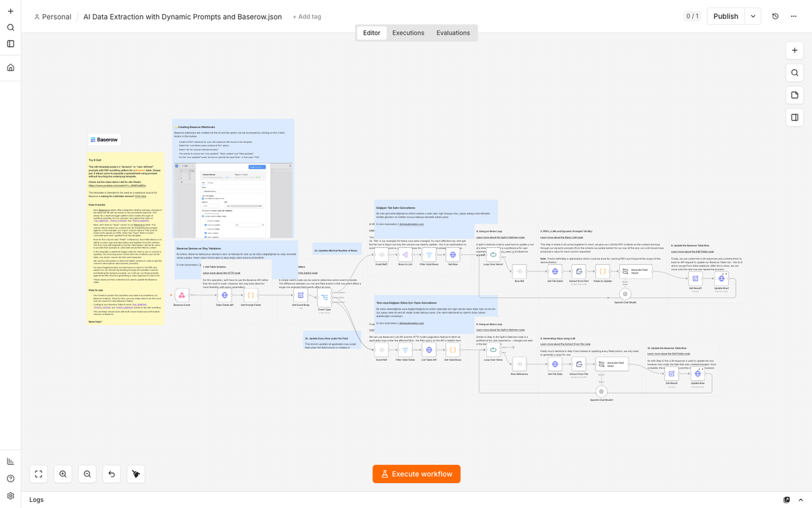812x508 pixels.
Task: Open search in the left sidebar
Action: click(x=10, y=27)
